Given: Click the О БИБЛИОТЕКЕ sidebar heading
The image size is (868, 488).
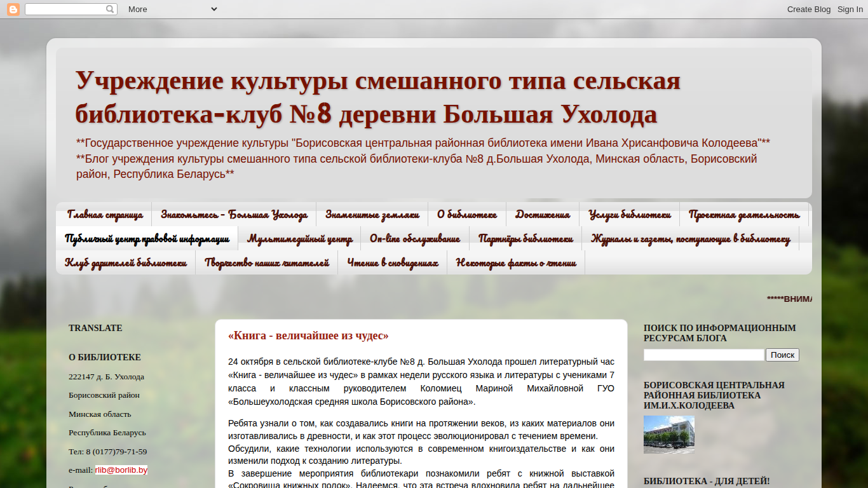Looking at the screenshot, I should point(105,358).
